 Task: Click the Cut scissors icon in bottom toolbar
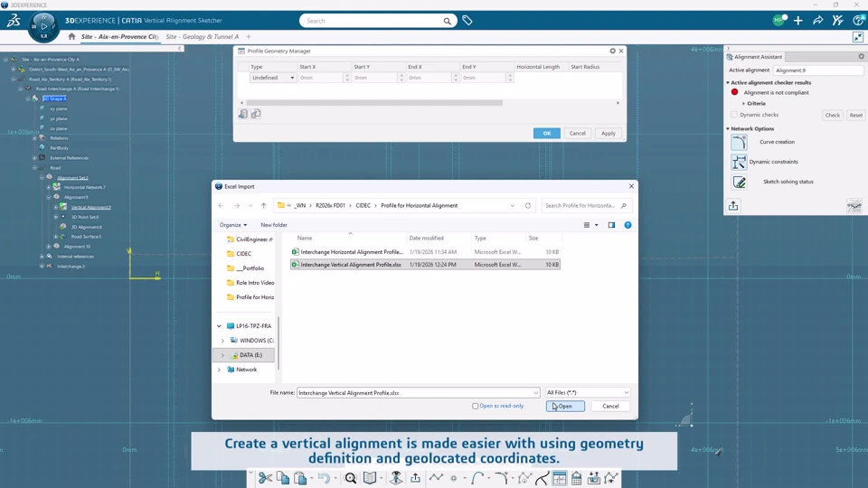click(265, 478)
